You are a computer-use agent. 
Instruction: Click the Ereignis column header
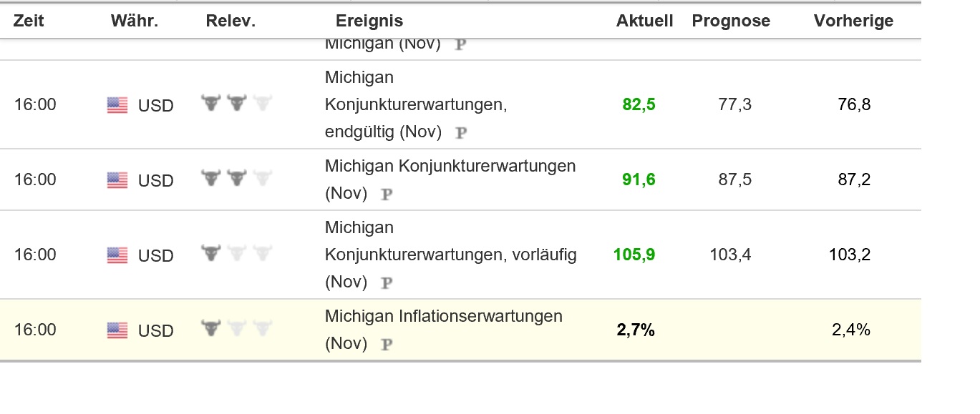click(x=369, y=21)
